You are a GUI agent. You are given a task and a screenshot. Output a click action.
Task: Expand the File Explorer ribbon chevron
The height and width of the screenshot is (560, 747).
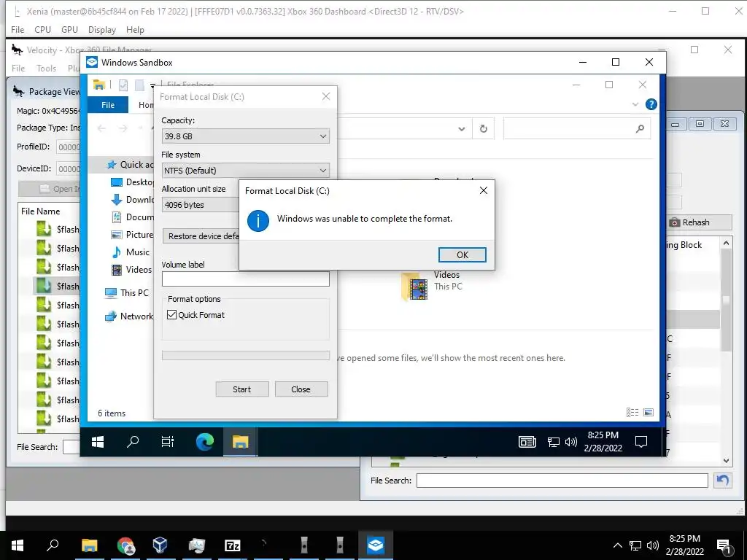[x=635, y=104]
